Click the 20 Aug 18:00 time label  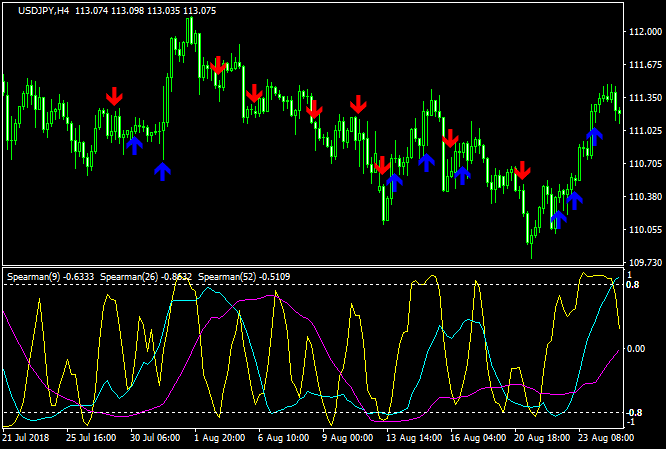tap(542, 438)
